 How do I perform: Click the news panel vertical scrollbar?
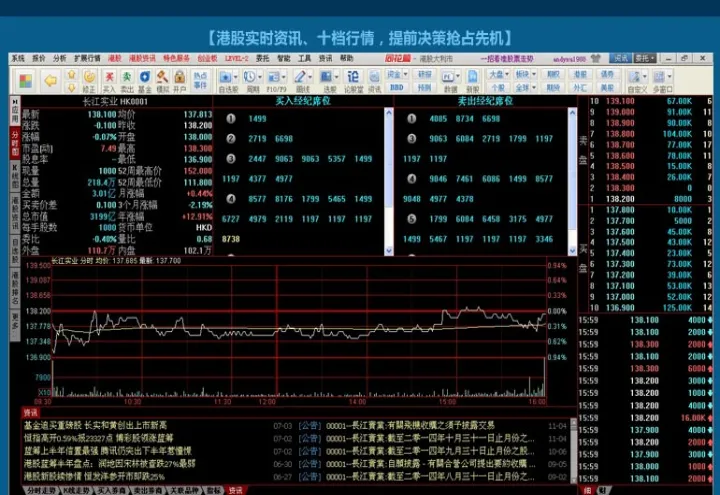pyautogui.click(x=573, y=450)
